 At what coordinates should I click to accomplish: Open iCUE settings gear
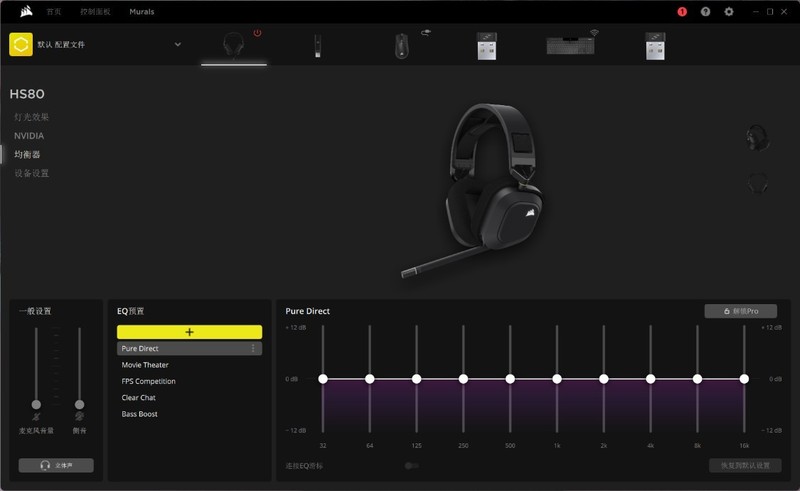pos(729,12)
